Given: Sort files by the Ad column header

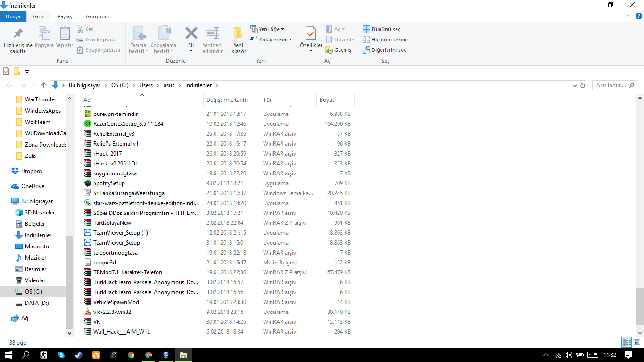Looking at the screenshot, I should [141, 100].
